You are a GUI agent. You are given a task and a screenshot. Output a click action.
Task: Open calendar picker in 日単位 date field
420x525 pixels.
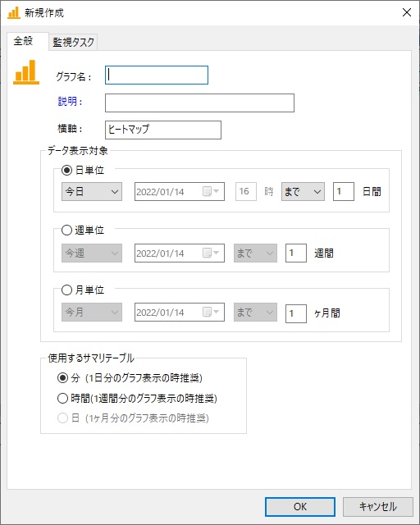point(211,191)
